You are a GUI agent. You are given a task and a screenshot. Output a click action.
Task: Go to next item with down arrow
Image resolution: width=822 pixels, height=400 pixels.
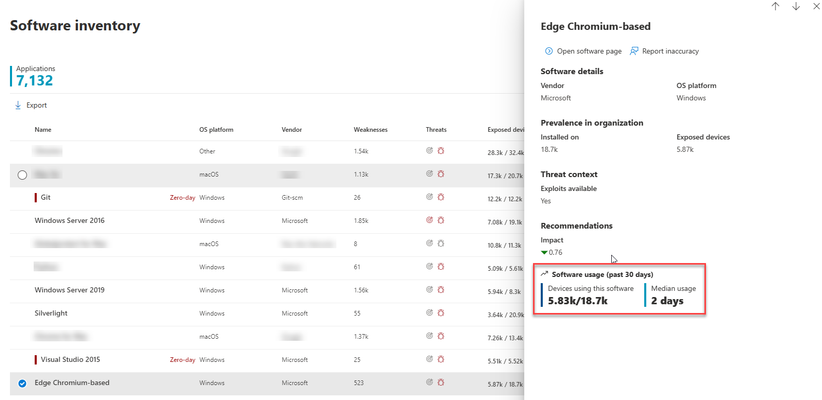coord(796,6)
